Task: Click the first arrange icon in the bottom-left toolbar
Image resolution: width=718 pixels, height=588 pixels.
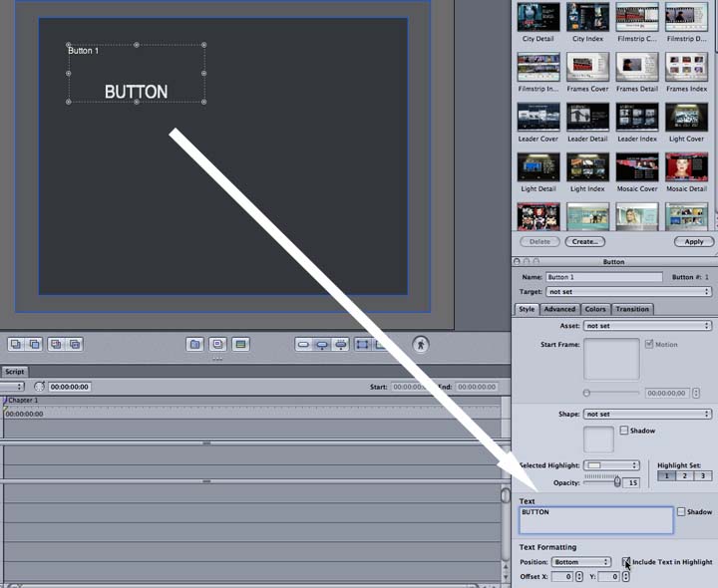Action: (15, 344)
